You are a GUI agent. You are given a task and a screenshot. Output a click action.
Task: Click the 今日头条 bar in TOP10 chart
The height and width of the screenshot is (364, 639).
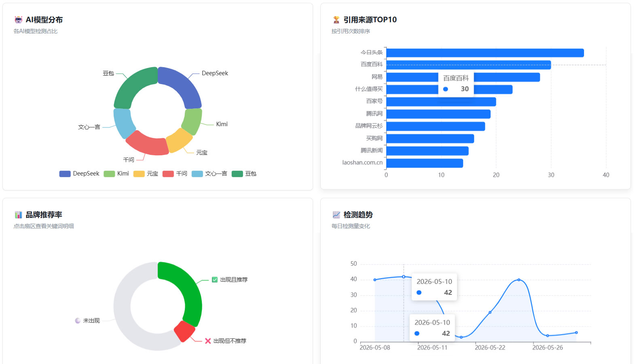click(x=485, y=53)
